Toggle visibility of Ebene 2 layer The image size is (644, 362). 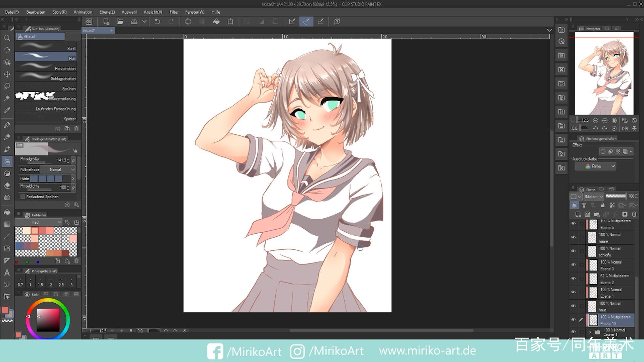point(573,279)
